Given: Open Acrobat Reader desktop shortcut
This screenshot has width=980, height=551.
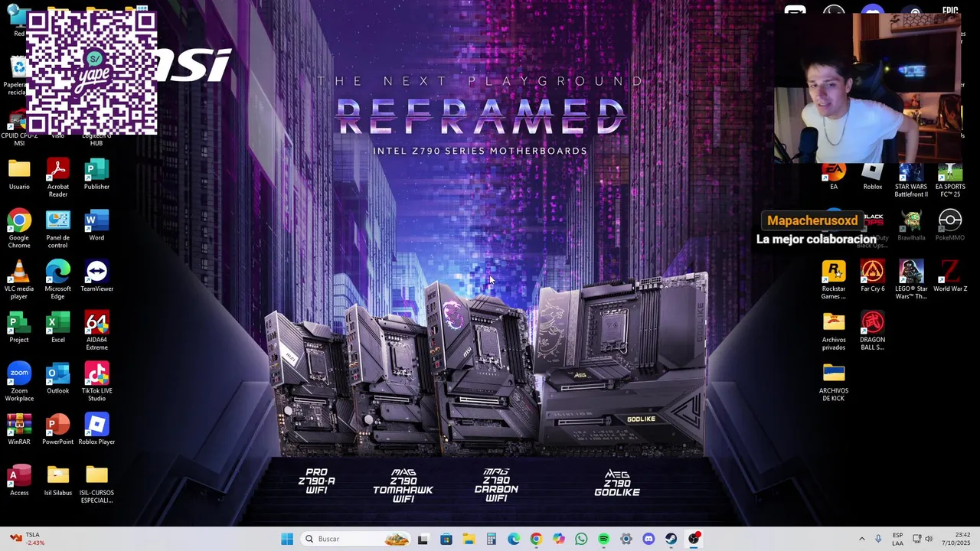Looking at the screenshot, I should (58, 178).
